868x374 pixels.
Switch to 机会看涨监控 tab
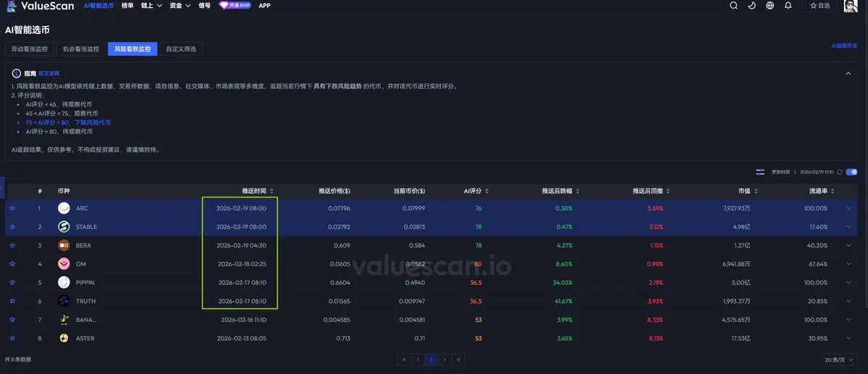[x=81, y=48]
